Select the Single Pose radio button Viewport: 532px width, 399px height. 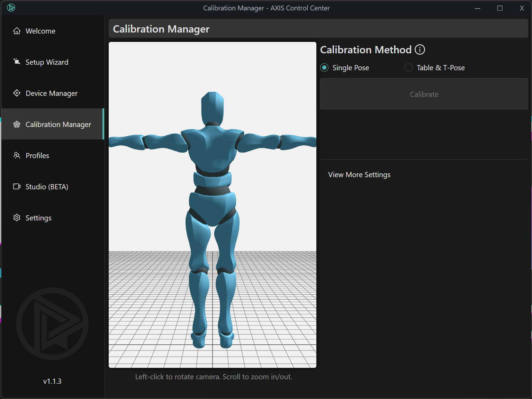click(x=324, y=67)
